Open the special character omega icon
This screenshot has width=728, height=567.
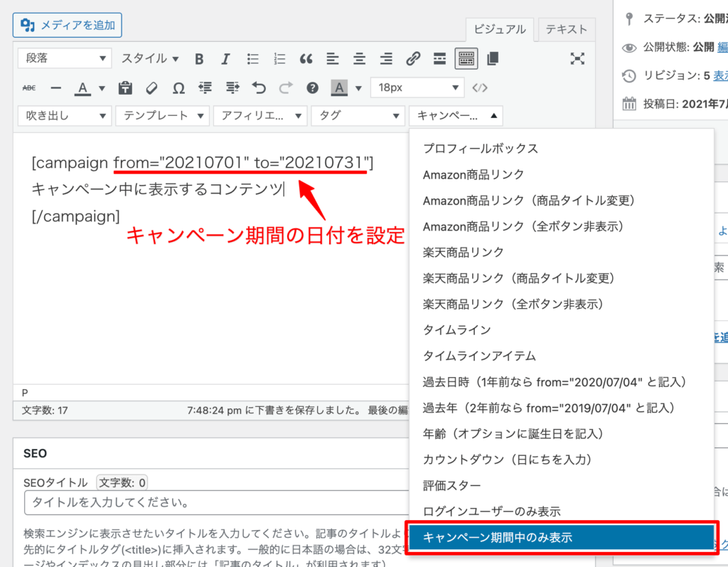pos(178,88)
